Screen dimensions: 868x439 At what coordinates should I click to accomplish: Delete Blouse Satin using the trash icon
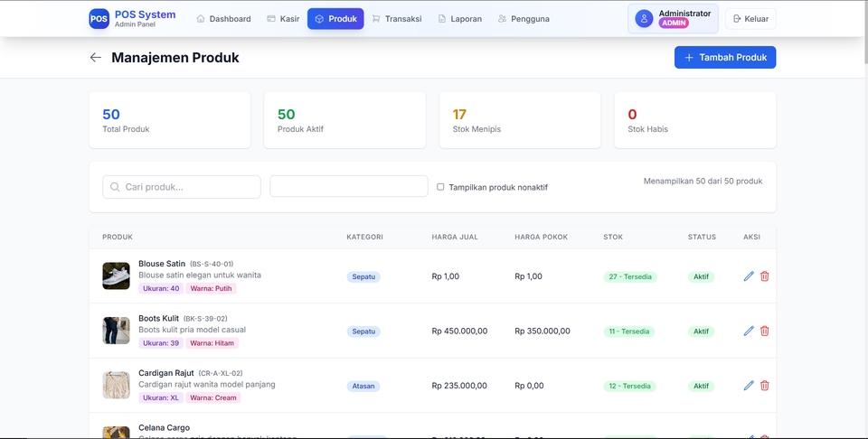click(765, 276)
